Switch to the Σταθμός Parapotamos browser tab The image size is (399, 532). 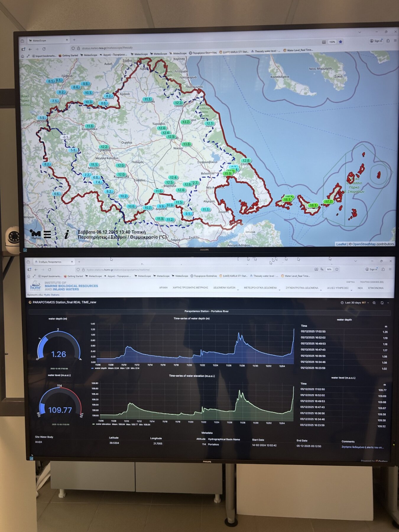[50, 262]
